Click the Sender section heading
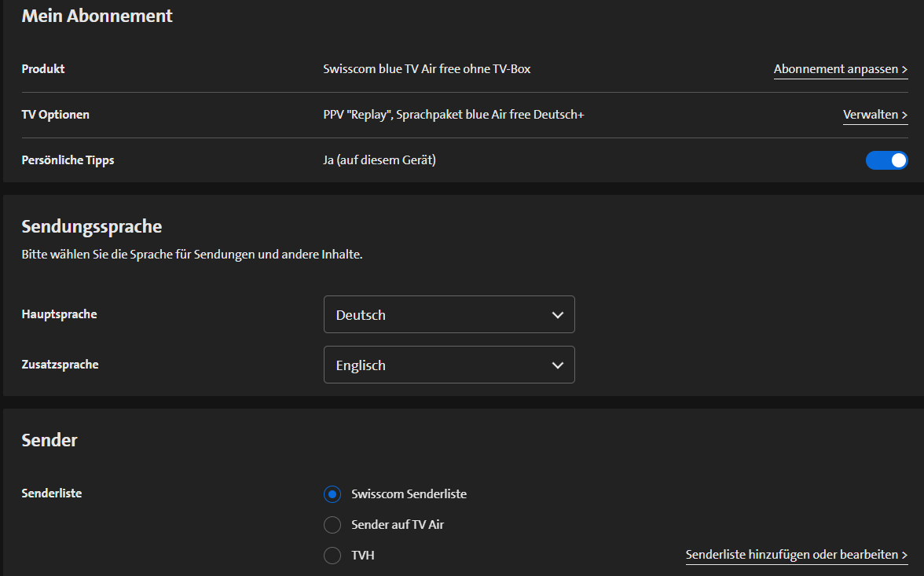Image resolution: width=924 pixels, height=576 pixels. tap(49, 440)
